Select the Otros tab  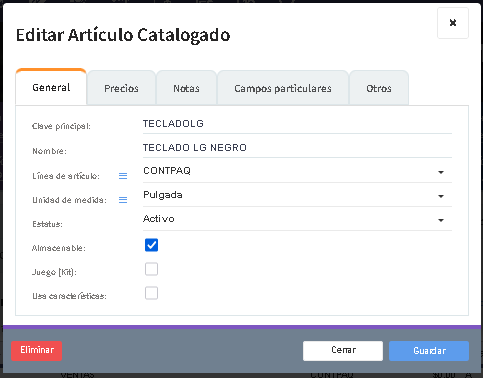379,88
